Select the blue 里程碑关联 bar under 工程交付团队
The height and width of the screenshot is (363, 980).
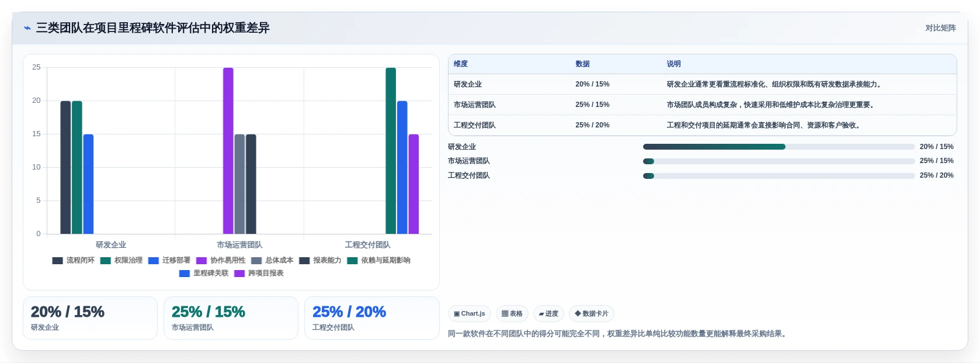pyautogui.click(x=402, y=168)
